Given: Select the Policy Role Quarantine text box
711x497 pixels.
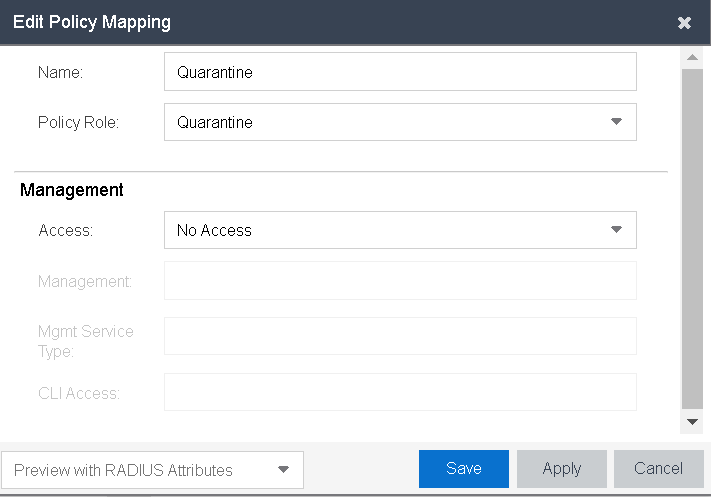Looking at the screenshot, I should click(380, 122).
